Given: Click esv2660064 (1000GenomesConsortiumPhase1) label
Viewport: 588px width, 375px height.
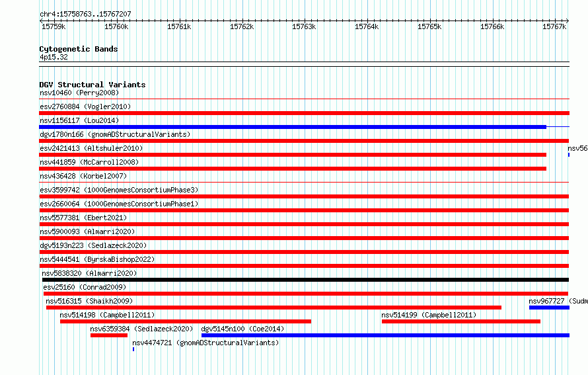Looking at the screenshot, I should (x=119, y=204).
